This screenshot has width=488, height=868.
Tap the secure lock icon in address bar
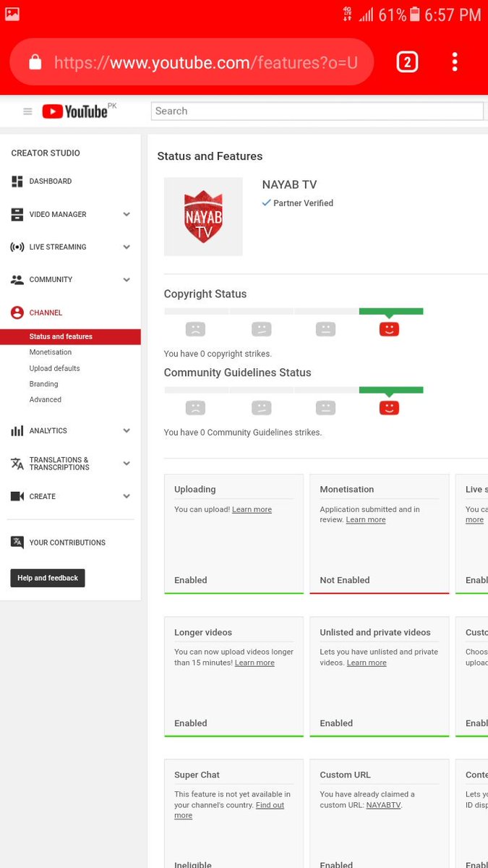[x=35, y=63]
